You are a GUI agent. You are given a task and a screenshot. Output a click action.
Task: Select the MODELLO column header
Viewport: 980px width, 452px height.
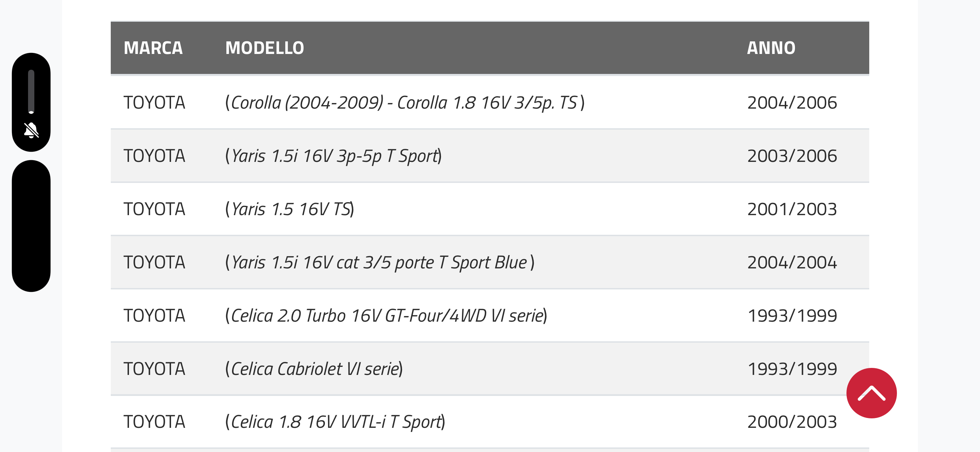(264, 48)
